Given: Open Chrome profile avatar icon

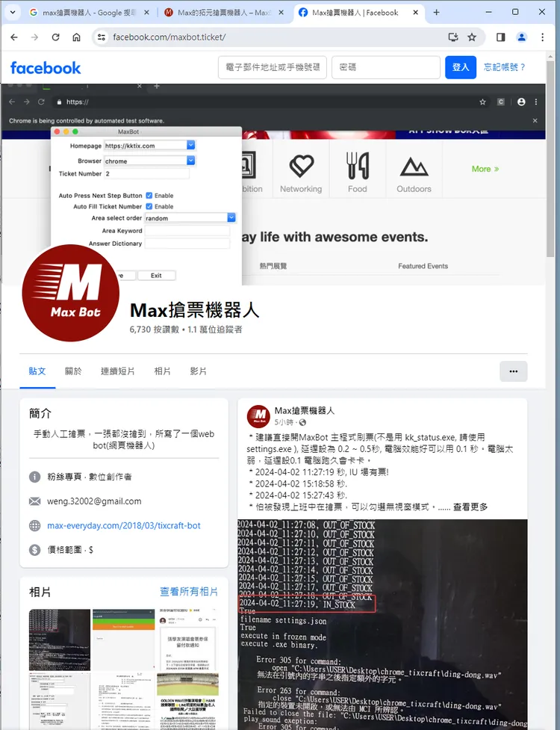Looking at the screenshot, I should [x=522, y=37].
